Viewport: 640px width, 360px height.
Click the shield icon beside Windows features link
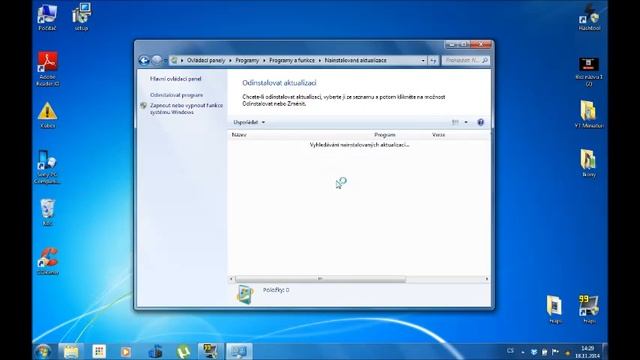coord(143,106)
